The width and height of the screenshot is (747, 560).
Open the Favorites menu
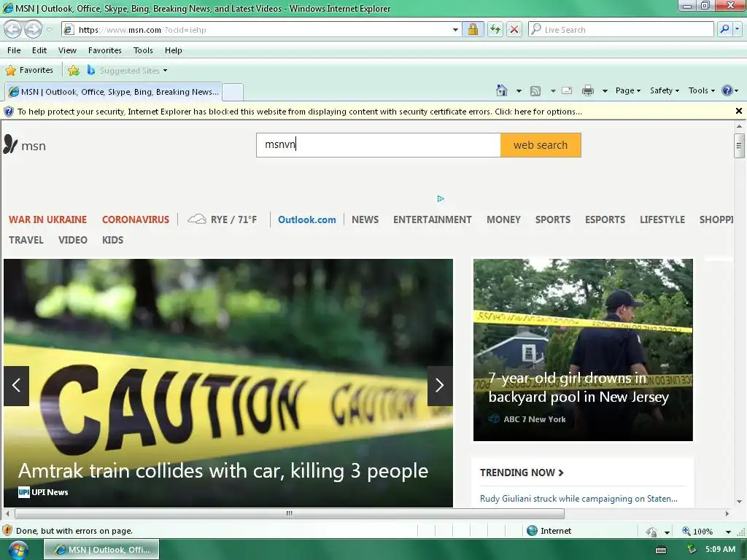(x=105, y=50)
